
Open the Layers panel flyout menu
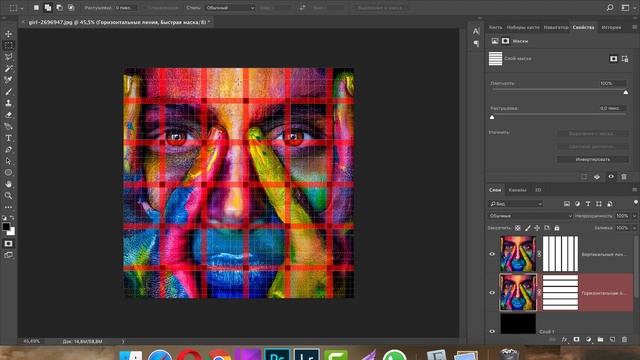[634, 190]
